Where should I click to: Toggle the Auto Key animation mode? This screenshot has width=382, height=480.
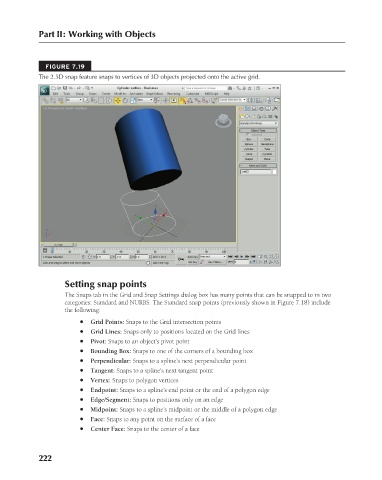(193, 257)
